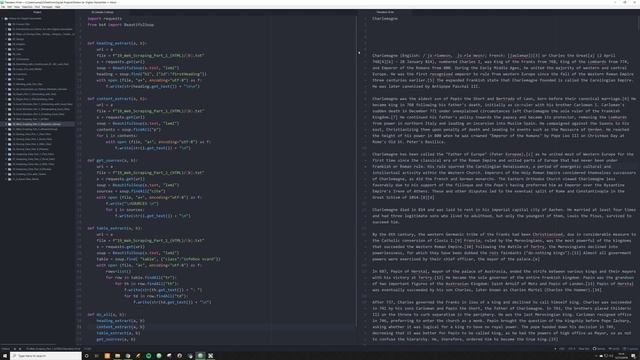
Task: Open the View menu
Action: (x=17, y=7)
